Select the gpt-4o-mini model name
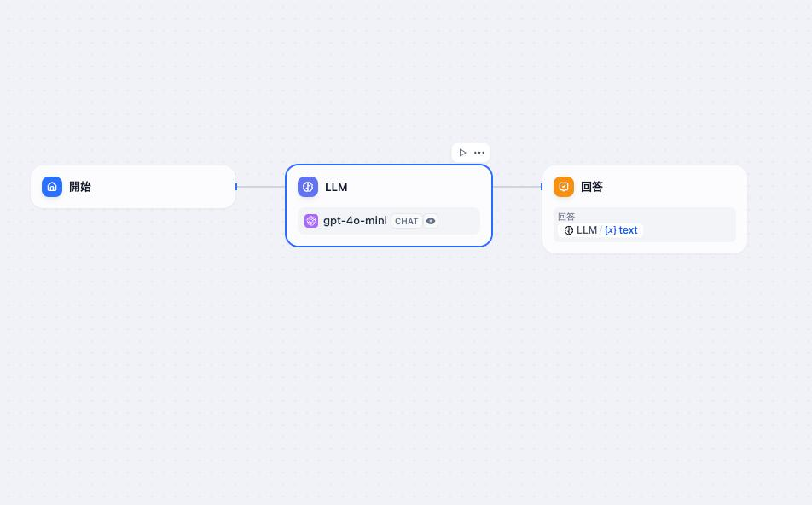Image resolution: width=812 pixels, height=505 pixels. pyautogui.click(x=355, y=221)
